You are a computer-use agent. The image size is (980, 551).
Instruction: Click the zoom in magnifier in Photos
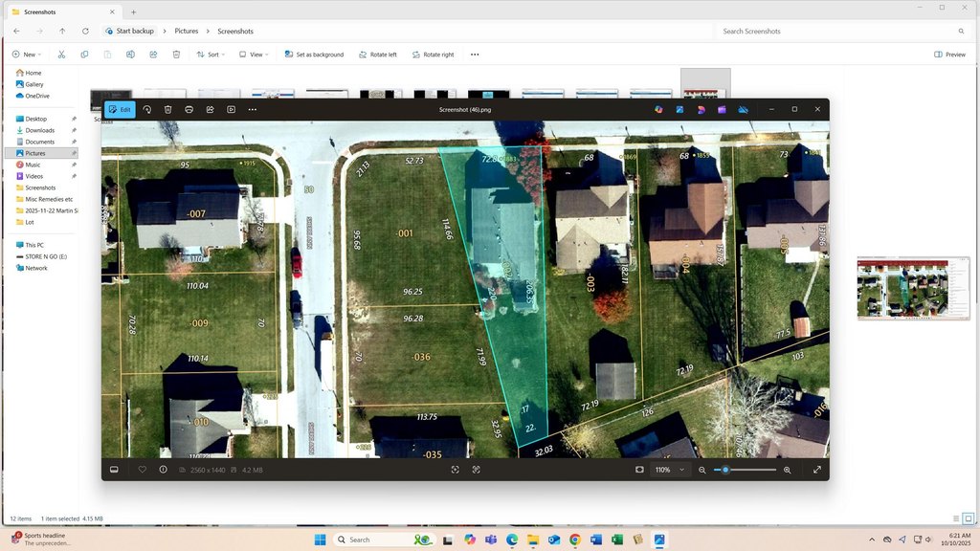(x=788, y=470)
